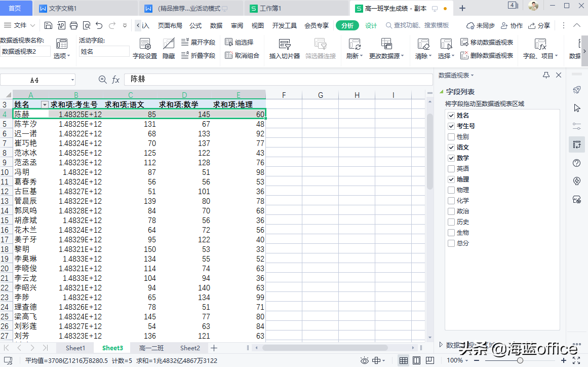Click the help question mark icon in sidebar
The image size is (588, 367).
tap(577, 163)
